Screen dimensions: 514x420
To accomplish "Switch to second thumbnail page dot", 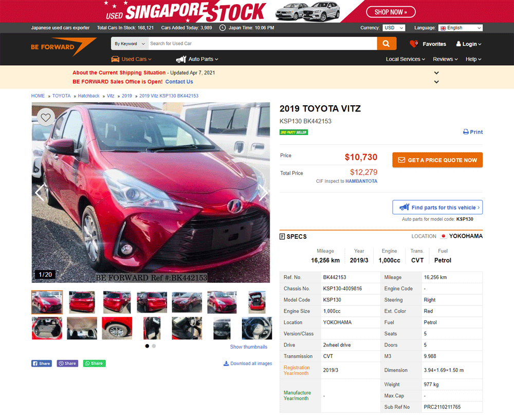I will click(154, 346).
